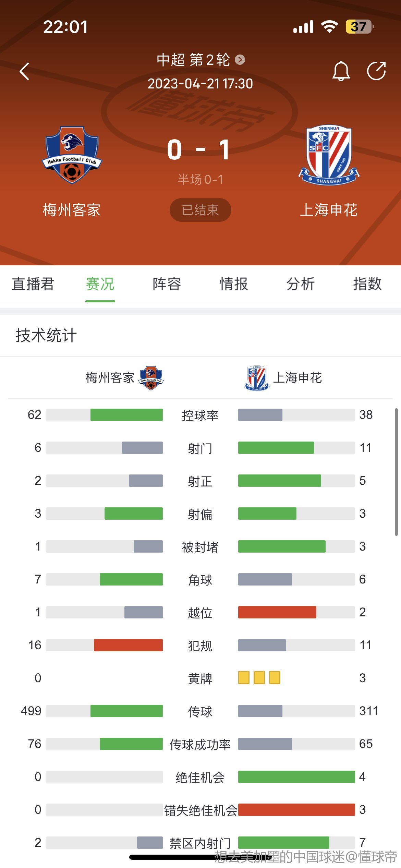This screenshot has height=868, width=401.
Task: Open the 分析 tab
Action: coord(301,284)
